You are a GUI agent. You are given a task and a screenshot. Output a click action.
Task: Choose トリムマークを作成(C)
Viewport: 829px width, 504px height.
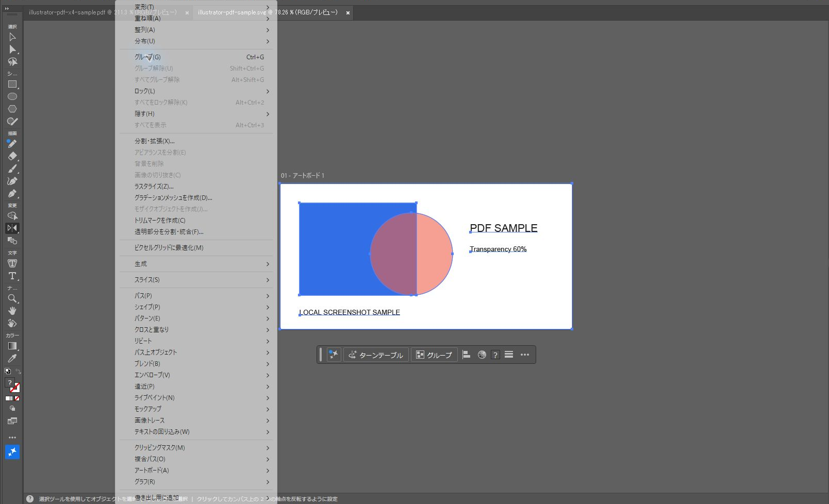click(x=196, y=221)
